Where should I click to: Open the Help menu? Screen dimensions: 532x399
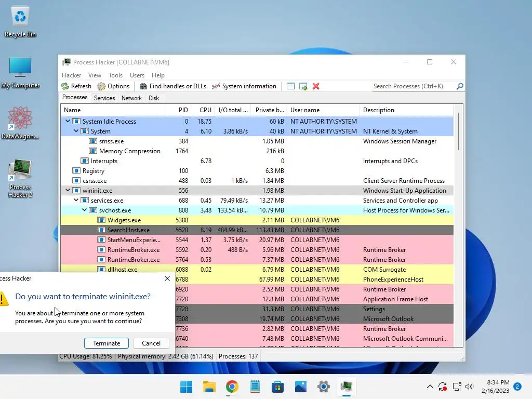(x=158, y=75)
